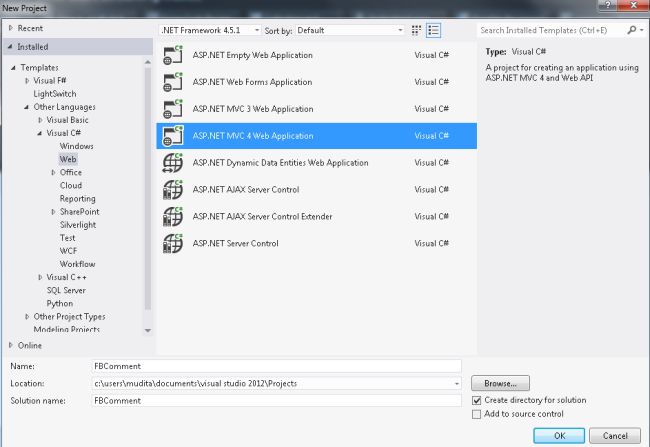Click the Dynamic Data Entities Web Application icon
Screen dimensions: 650x447
173,163
